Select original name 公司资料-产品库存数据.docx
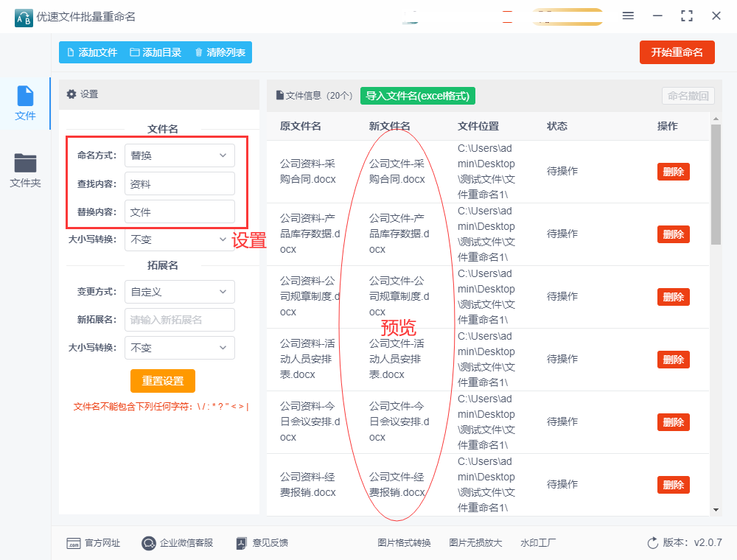This screenshot has height=560, width=737. [310, 234]
